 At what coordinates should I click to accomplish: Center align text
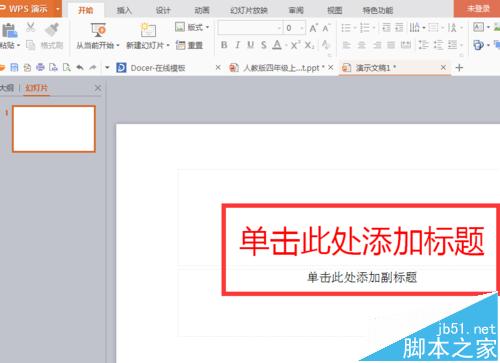click(x=362, y=45)
